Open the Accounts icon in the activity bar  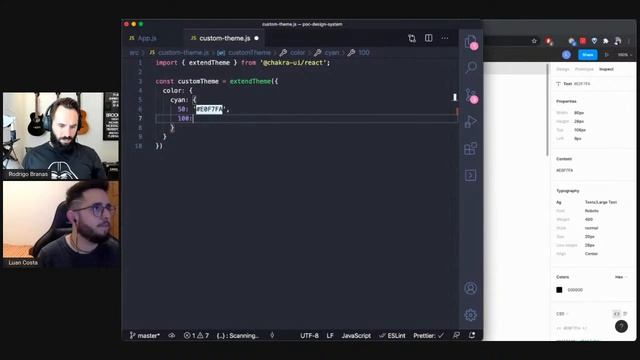pyautogui.click(x=471, y=288)
